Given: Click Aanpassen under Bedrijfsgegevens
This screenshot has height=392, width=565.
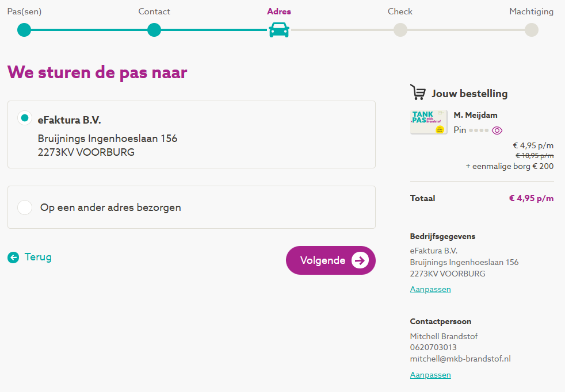Looking at the screenshot, I should click(x=430, y=289).
